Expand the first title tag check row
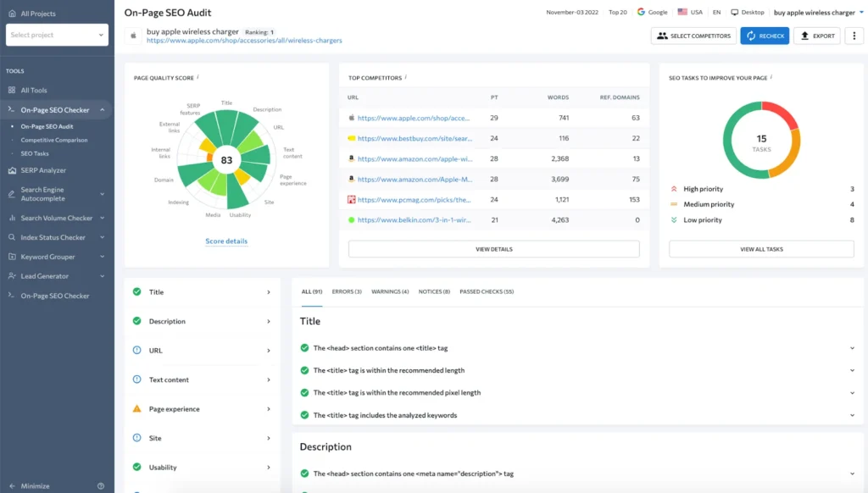 pos(852,347)
